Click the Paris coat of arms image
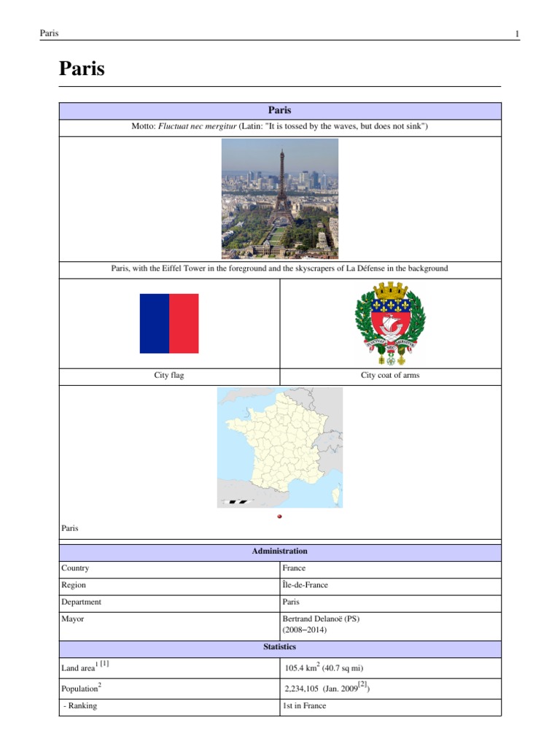This screenshot has width=560, height=747. [390, 323]
